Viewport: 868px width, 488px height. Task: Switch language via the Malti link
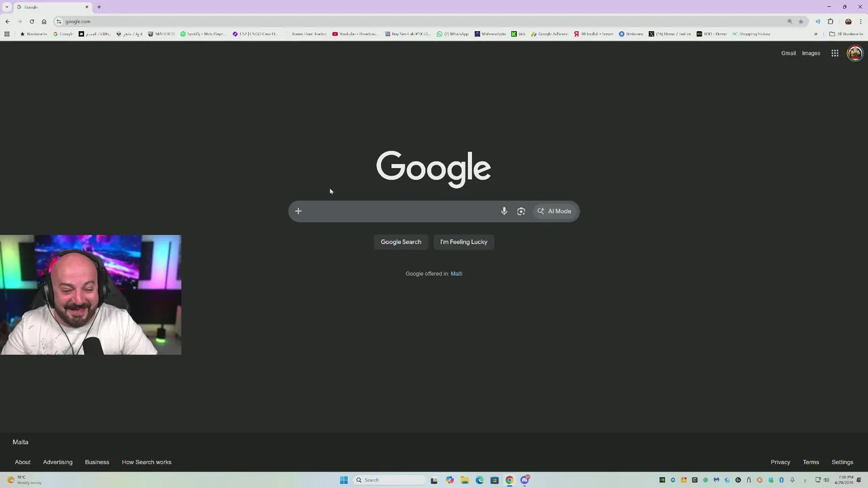pos(456,274)
